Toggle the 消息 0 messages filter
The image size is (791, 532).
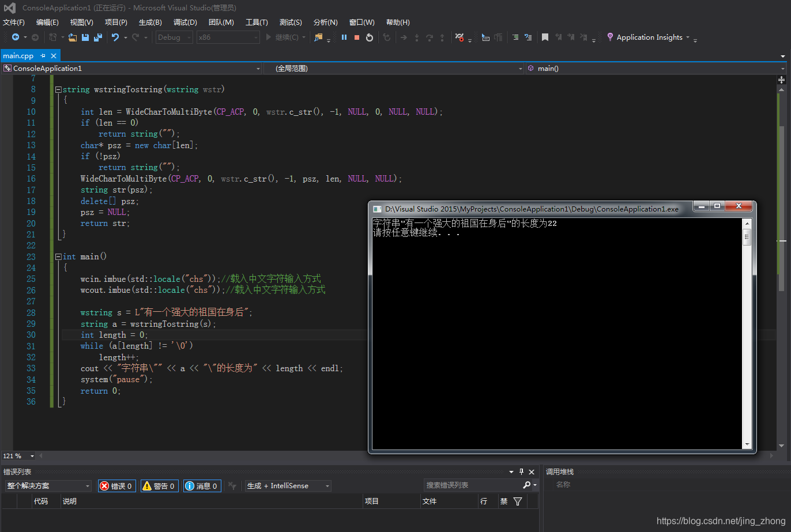pos(201,485)
